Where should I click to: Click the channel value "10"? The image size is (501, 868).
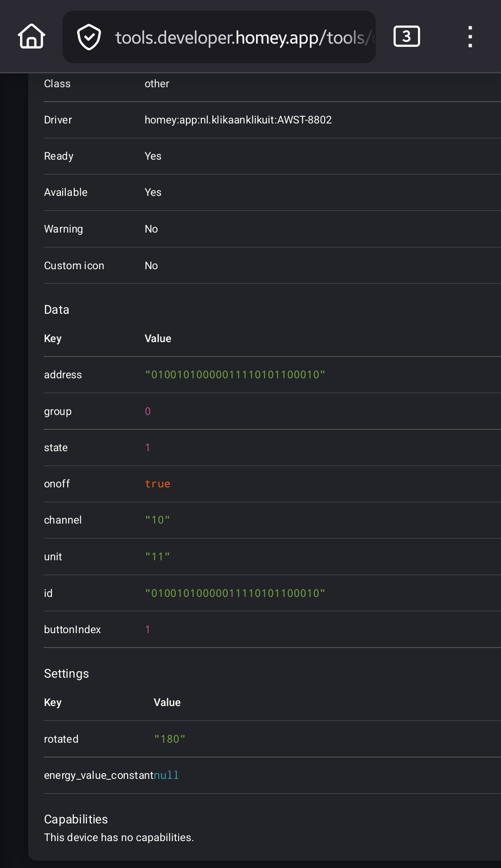point(157,520)
